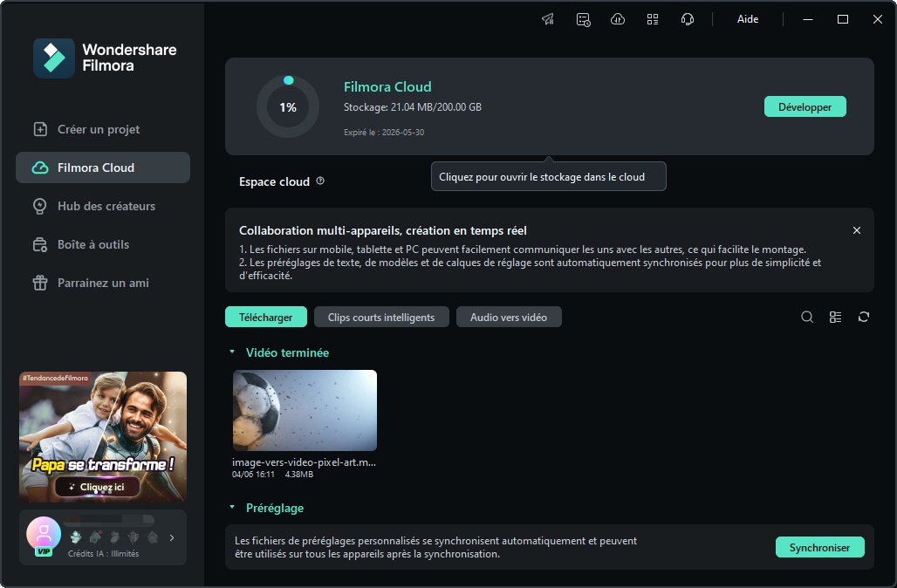The height and width of the screenshot is (588, 897).
Task: Open the soccer ball video thumbnail
Action: [x=305, y=410]
